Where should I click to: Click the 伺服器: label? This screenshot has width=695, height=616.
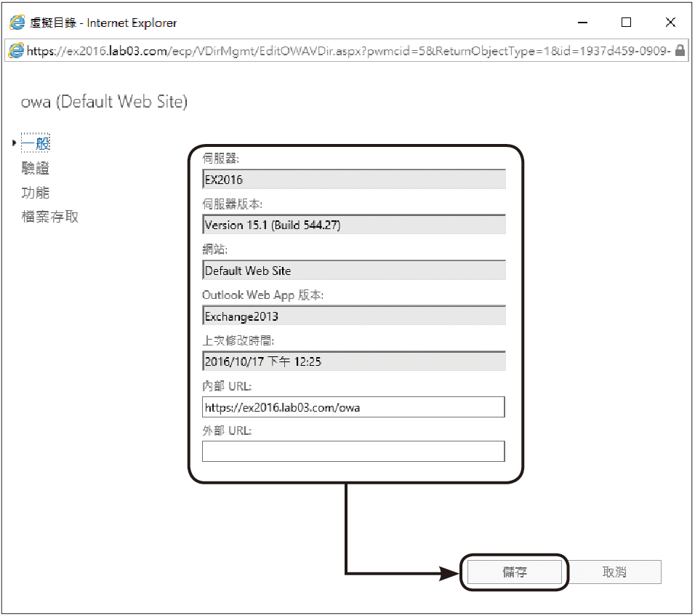[221, 159]
